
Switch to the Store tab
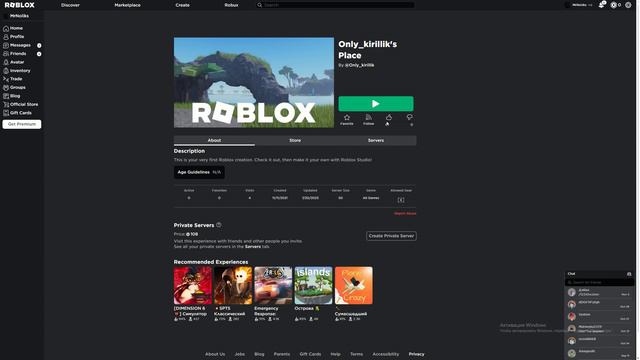295,140
